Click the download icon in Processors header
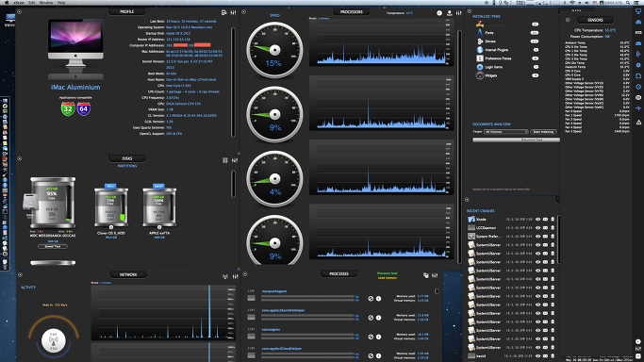The height and width of the screenshot is (362, 644). coord(450,13)
